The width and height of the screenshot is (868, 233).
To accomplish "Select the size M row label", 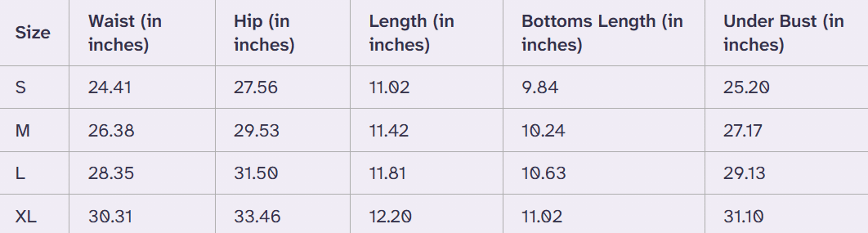I will (x=23, y=131).
